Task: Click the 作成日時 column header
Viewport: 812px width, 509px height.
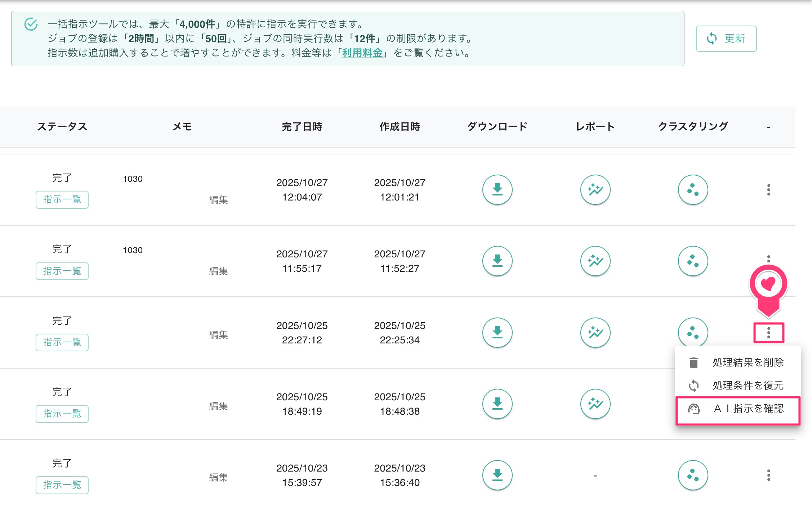Action: (400, 127)
